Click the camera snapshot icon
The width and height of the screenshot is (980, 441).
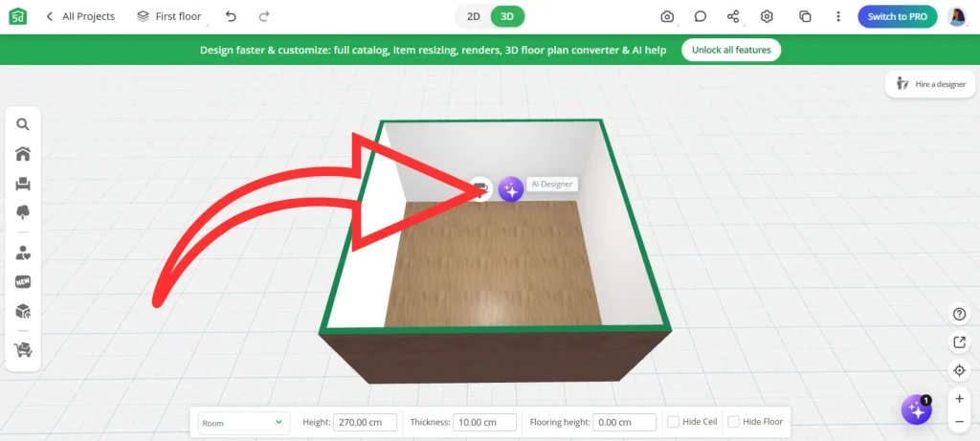667,16
